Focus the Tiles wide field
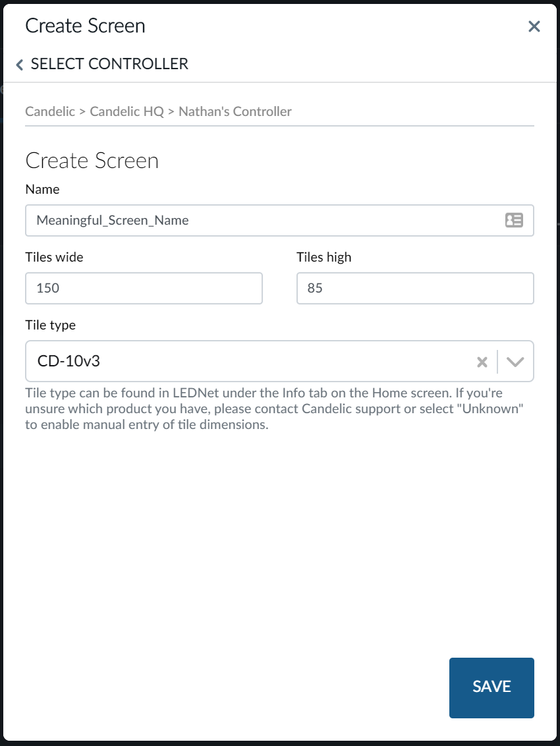Image resolution: width=560 pixels, height=746 pixels. coord(144,288)
